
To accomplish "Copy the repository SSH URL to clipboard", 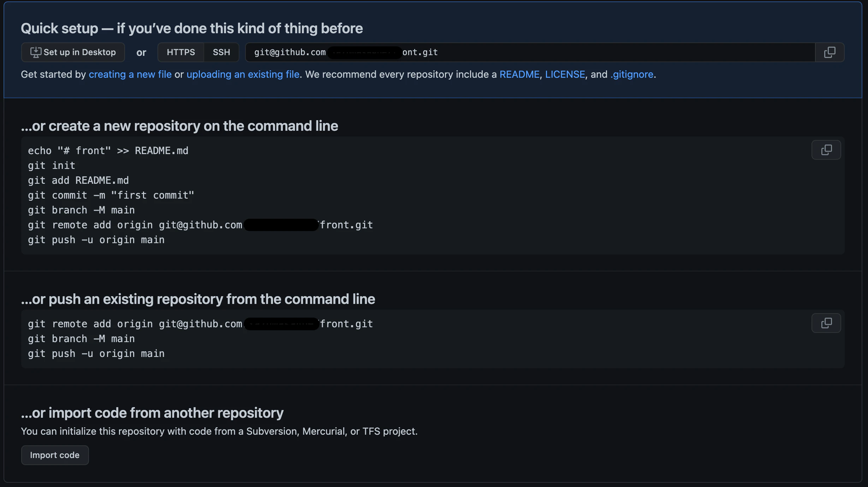I will coord(830,52).
